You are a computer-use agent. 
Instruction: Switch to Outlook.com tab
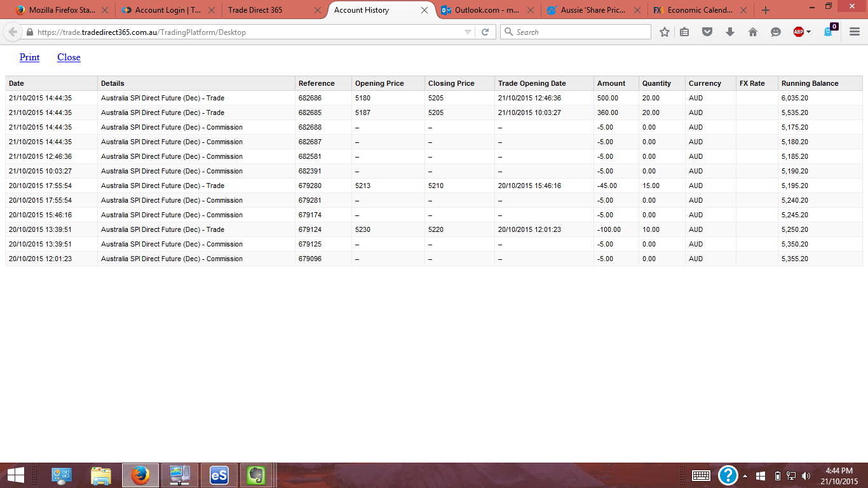(487, 10)
